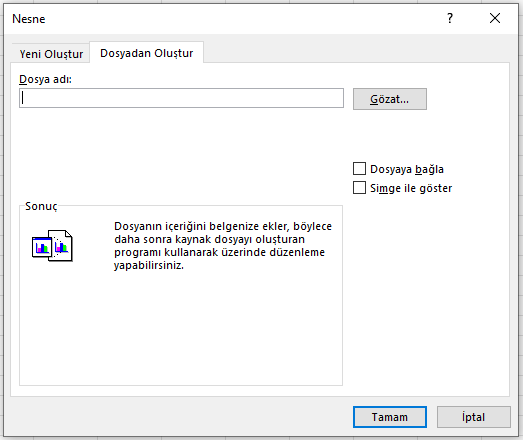This screenshot has height=440, width=523.
Task: Toggle linking by clicking Dosyaya bağla text
Action: tap(407, 169)
